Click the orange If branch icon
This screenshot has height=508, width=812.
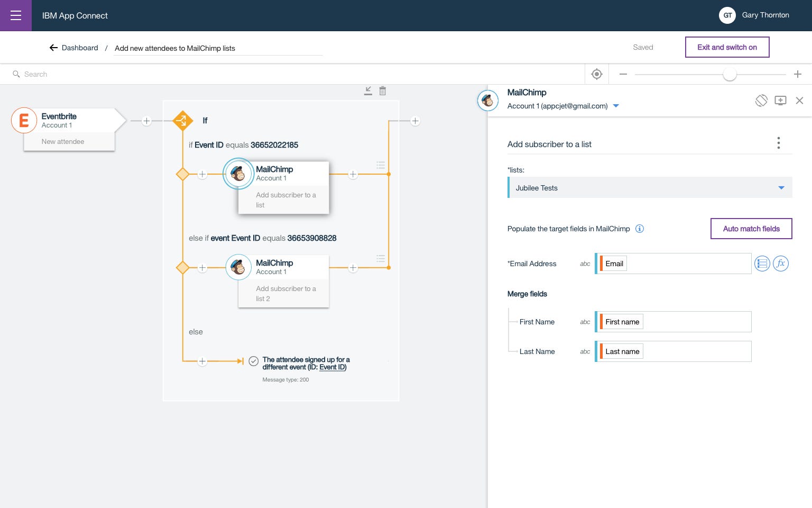(x=182, y=121)
